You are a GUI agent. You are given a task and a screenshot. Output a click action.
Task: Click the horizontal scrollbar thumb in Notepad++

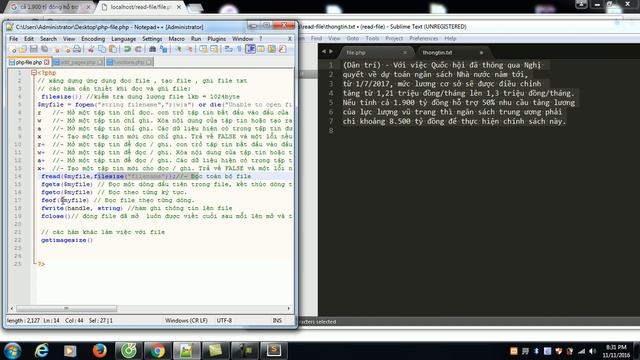point(67,308)
